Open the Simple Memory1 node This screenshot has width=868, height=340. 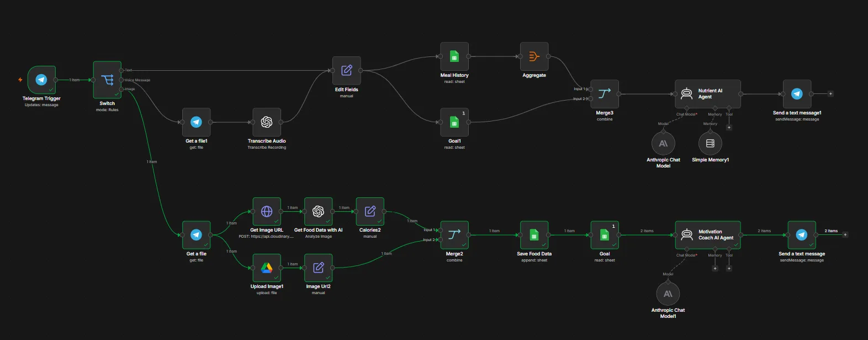[x=710, y=144]
